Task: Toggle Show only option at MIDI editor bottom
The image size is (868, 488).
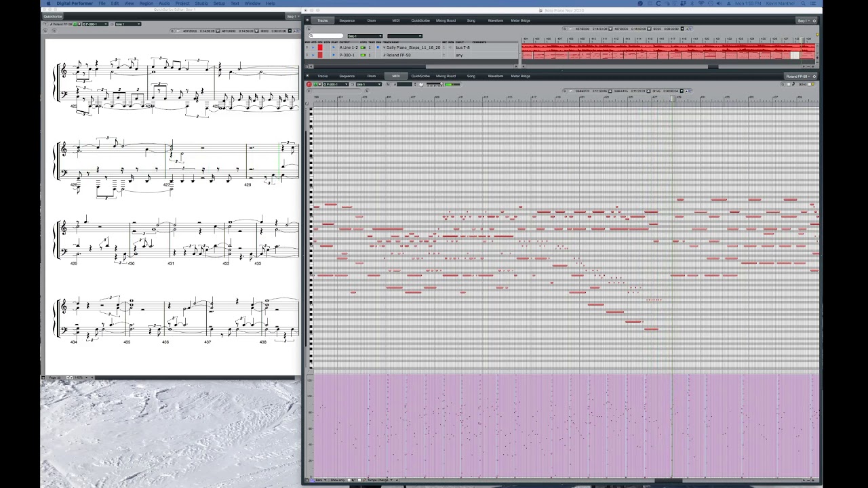Action: click(337, 480)
